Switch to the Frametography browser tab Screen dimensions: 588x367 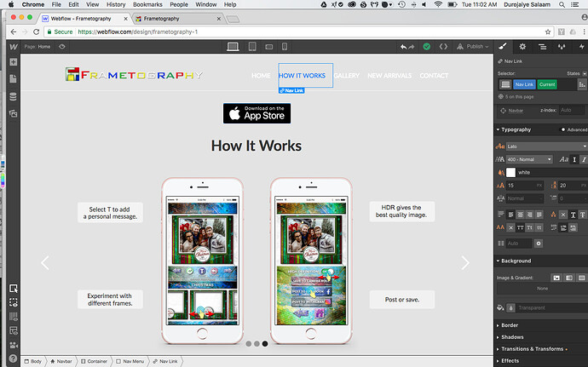click(176, 19)
